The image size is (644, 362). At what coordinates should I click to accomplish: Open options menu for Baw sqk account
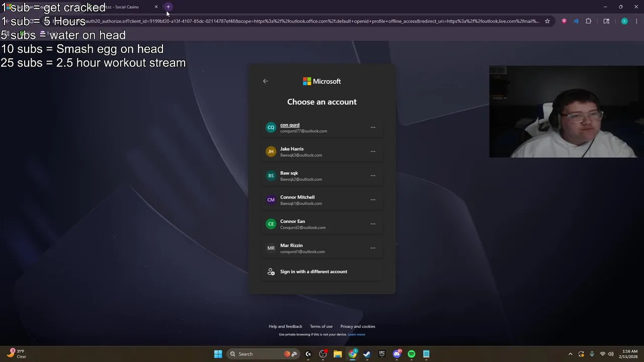373,175
